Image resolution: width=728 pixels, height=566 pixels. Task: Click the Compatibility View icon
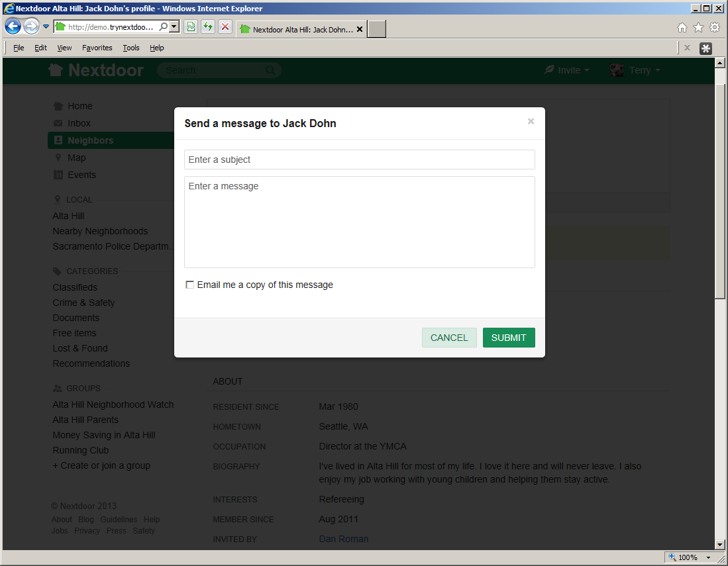point(191,27)
